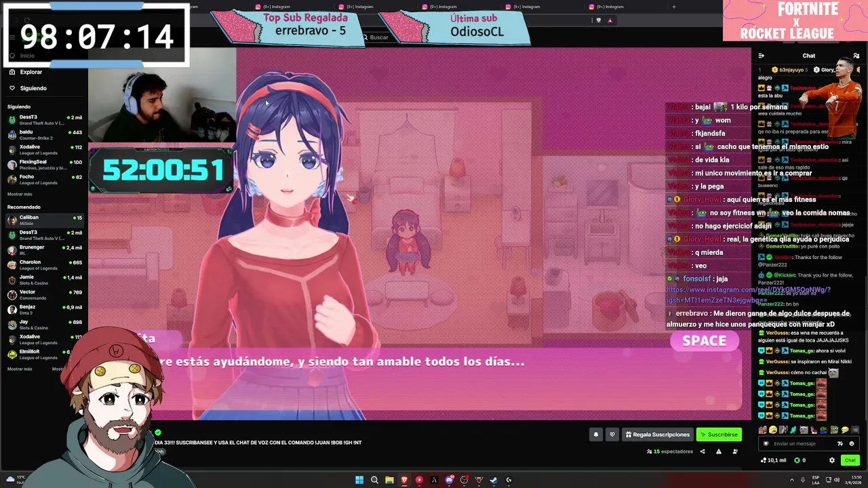Open Charolon League of Legends channel
868x488 pixels.
point(44,265)
